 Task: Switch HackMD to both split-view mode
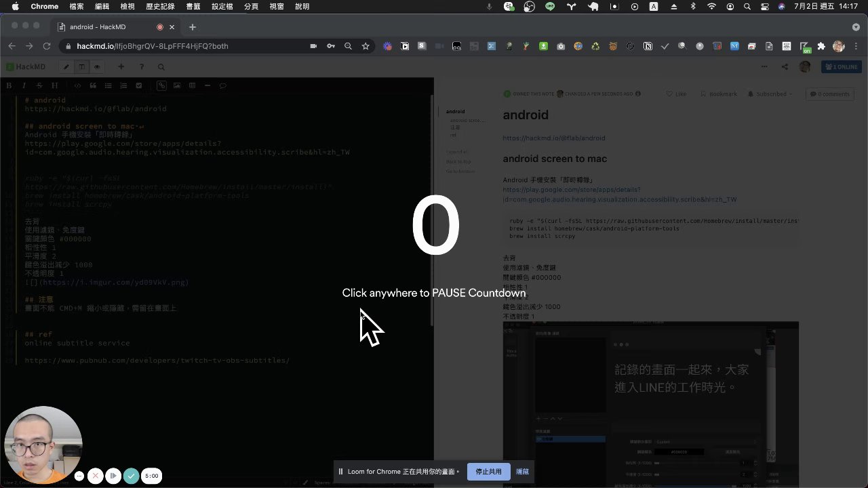tap(82, 67)
